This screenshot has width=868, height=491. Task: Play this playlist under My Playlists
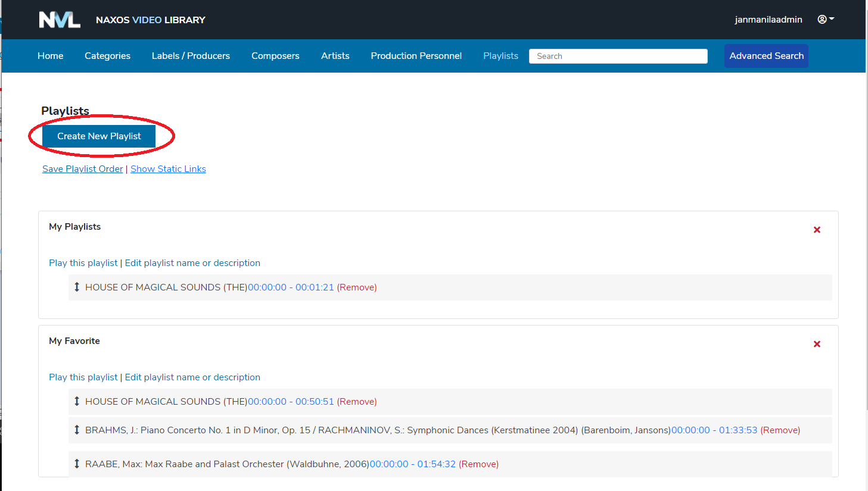[83, 263]
